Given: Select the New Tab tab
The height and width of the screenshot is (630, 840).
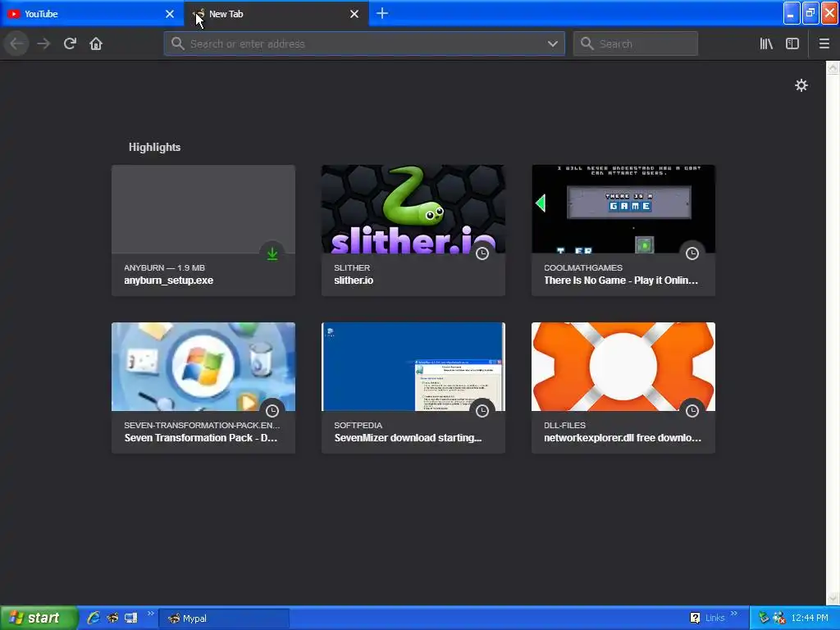Looking at the screenshot, I should coord(276,14).
